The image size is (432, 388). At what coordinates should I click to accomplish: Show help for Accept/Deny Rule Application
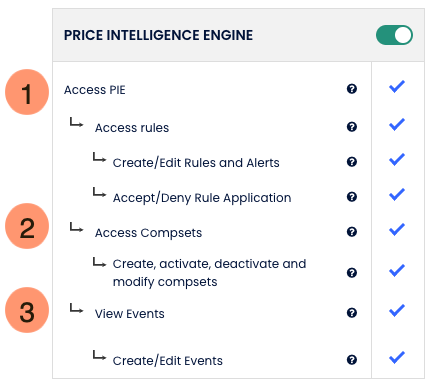pos(352,197)
